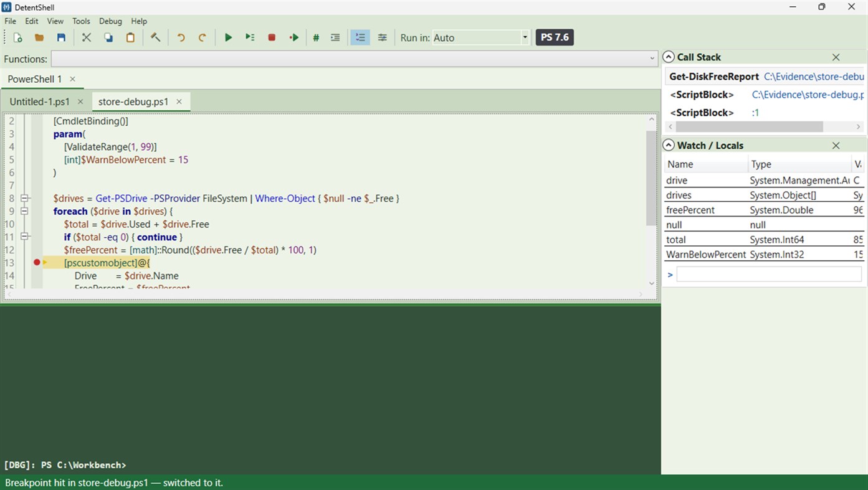Open the File menu
The height and width of the screenshot is (490, 868).
[x=11, y=21]
